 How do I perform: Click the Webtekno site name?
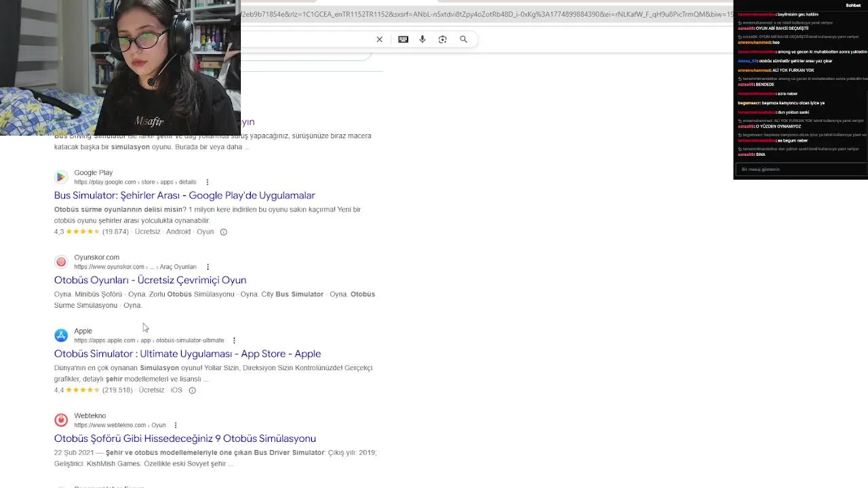(90, 416)
